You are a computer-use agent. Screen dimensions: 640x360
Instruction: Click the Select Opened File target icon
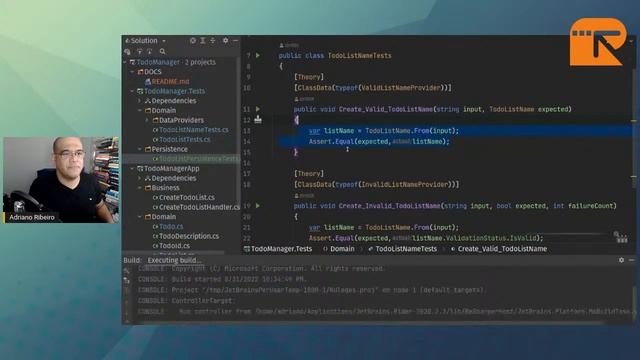[x=193, y=40]
